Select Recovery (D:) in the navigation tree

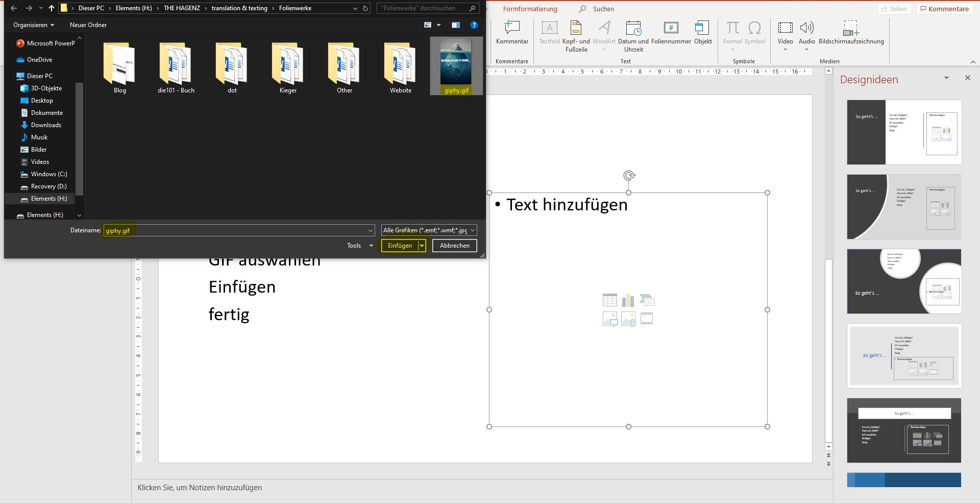tap(48, 186)
